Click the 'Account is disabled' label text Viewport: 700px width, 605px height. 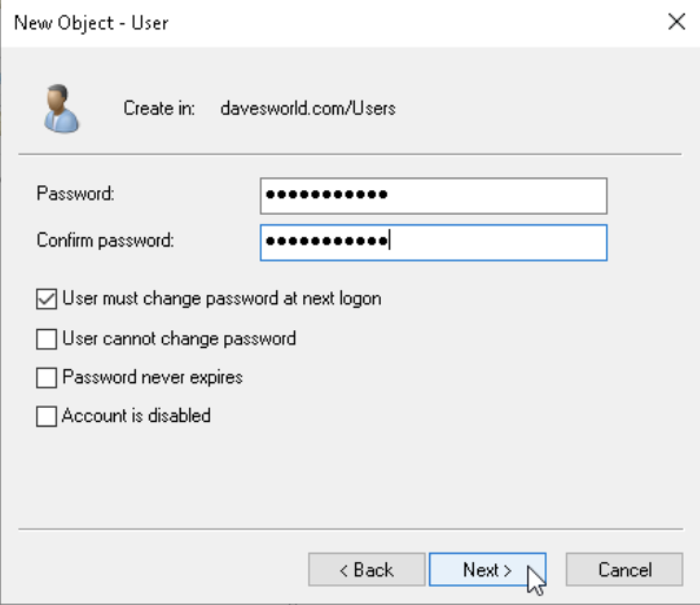[x=136, y=416]
